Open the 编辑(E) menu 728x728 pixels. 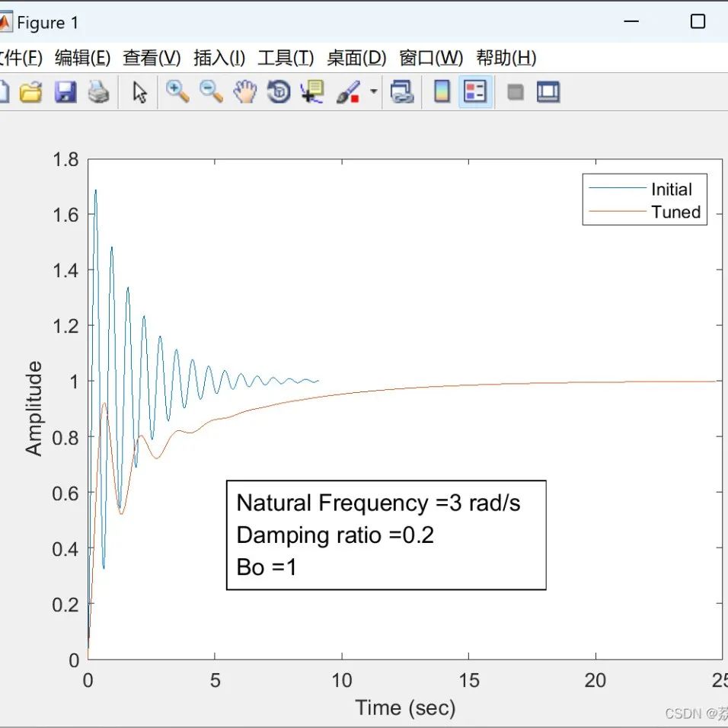pos(83,58)
